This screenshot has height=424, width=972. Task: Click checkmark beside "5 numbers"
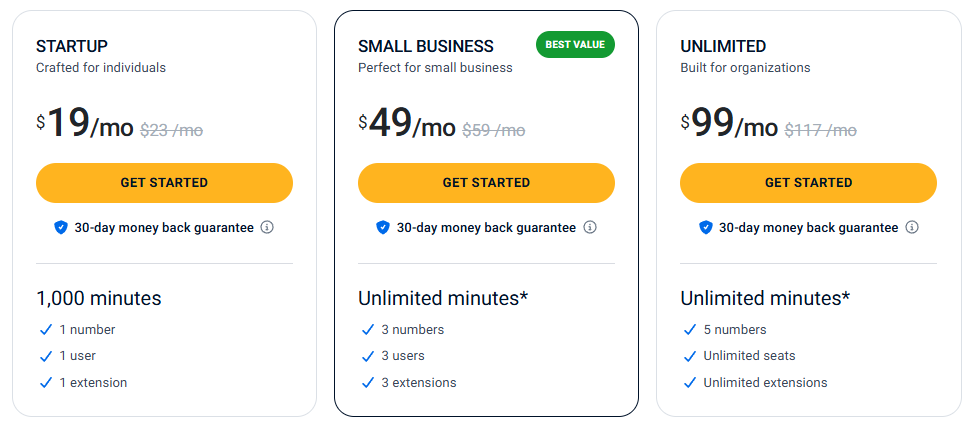pyautogui.click(x=690, y=329)
